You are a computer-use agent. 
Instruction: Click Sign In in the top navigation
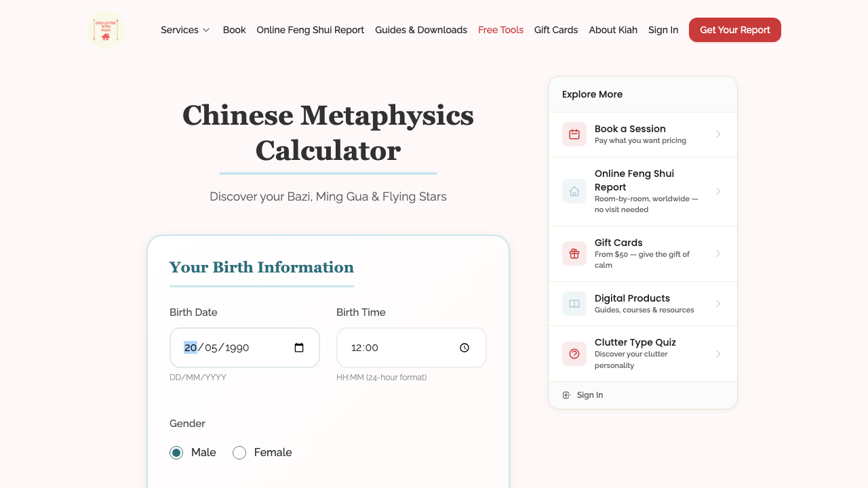coord(663,30)
